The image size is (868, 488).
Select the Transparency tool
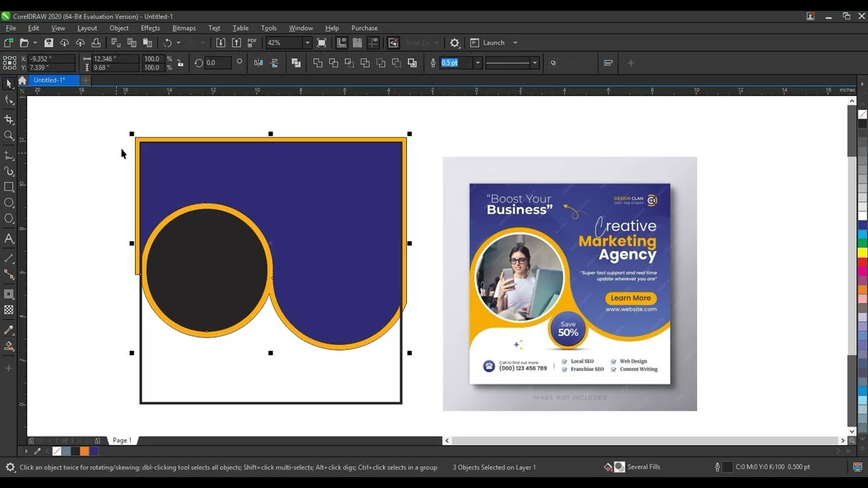[9, 310]
